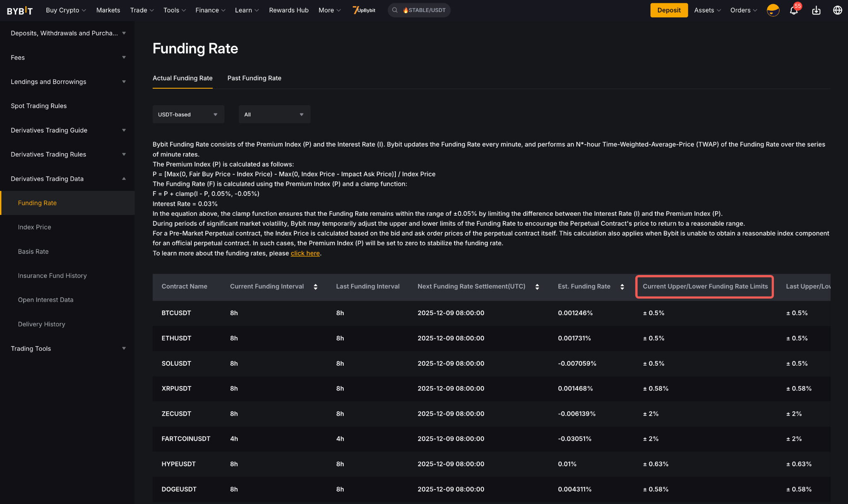Follow the 'click here' link
This screenshot has width=848, height=504.
pos(305,253)
